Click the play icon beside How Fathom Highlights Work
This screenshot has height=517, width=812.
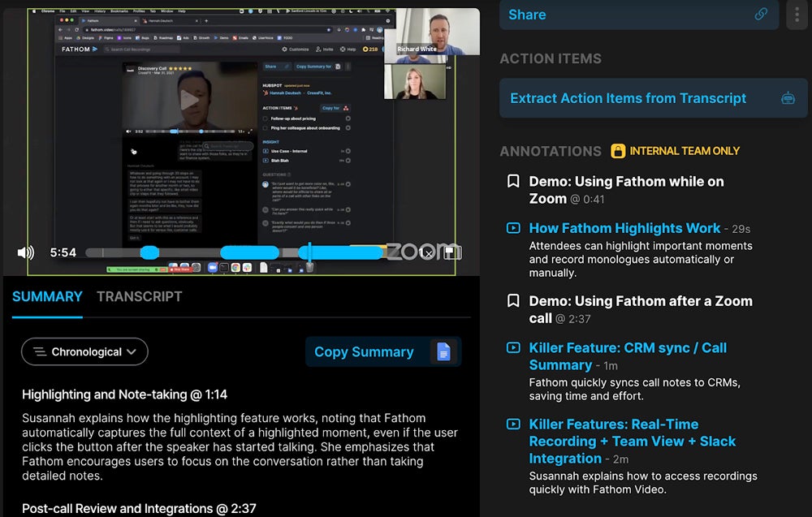point(513,228)
